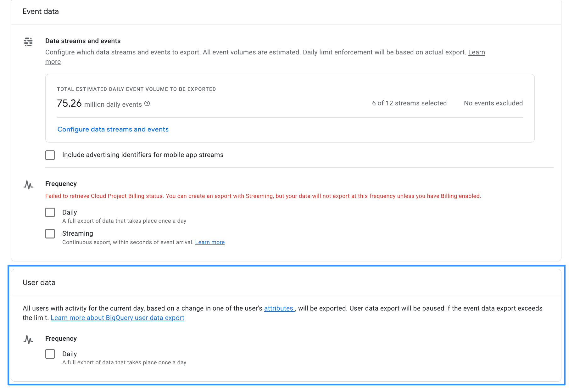Click the Frequency label under Event data

click(x=61, y=183)
